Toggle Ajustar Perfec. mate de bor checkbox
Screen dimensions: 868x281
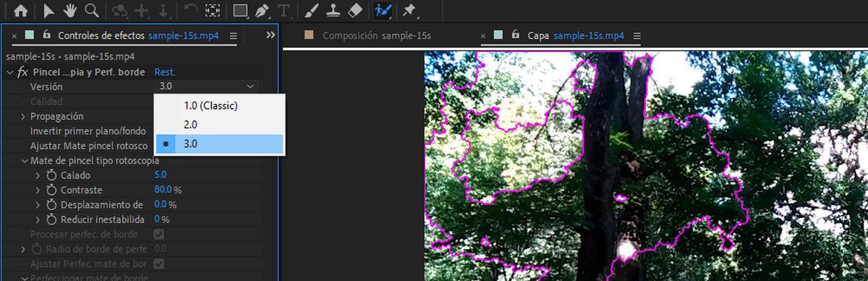pos(159,264)
